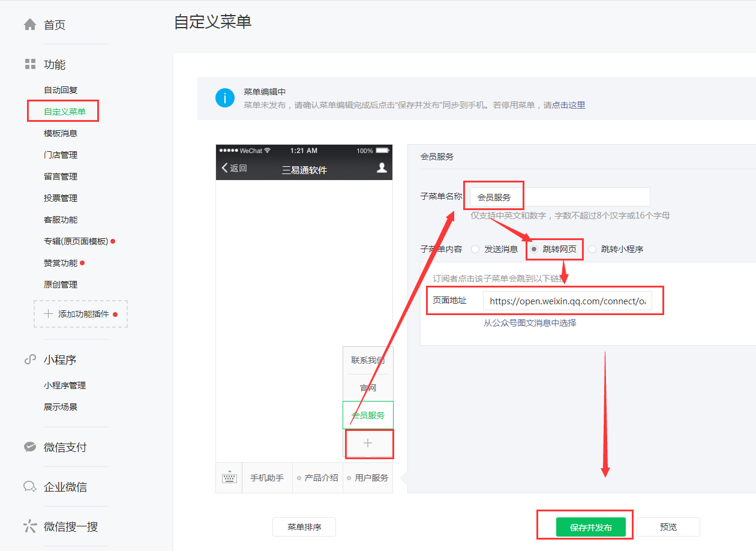
Task: Open 投票管理 in the sidebar
Action: tap(61, 198)
